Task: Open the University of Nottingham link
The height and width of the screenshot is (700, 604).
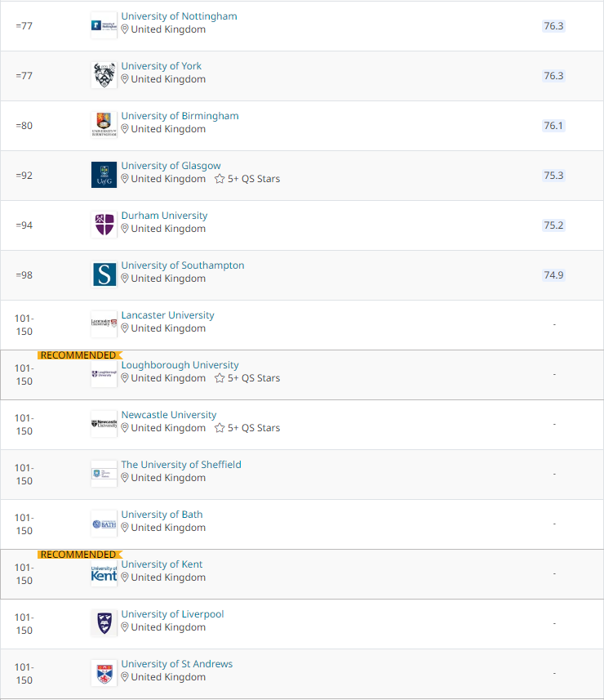Action: pos(179,16)
